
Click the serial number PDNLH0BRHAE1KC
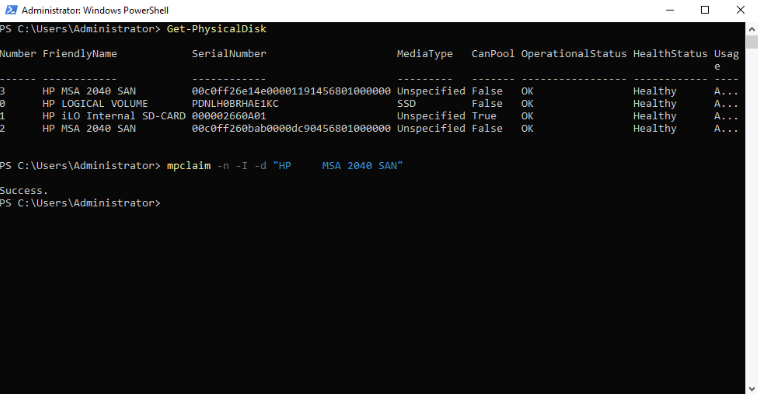(x=235, y=103)
